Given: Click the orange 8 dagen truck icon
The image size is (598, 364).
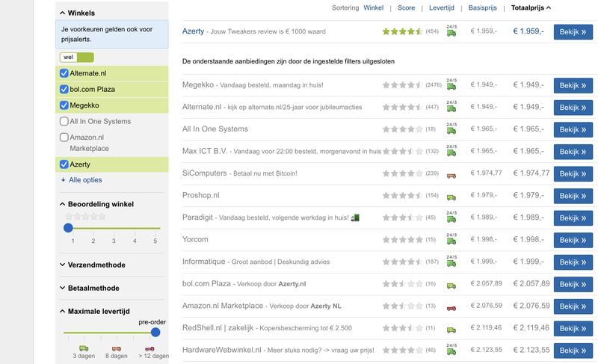Looking at the screenshot, I should click(117, 348).
